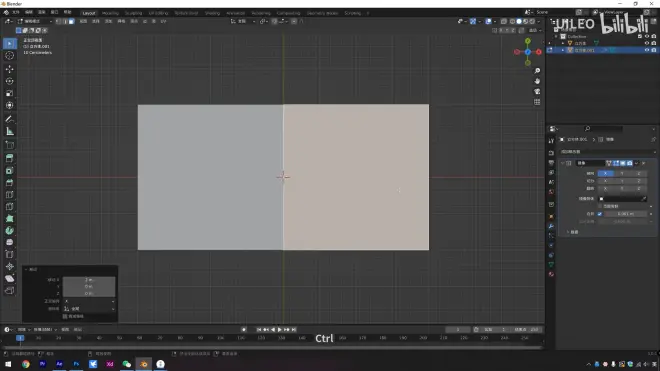This screenshot has height=371, width=660.
Task: Click the navigation gizmo red X axis
Action: click(x=539, y=52)
